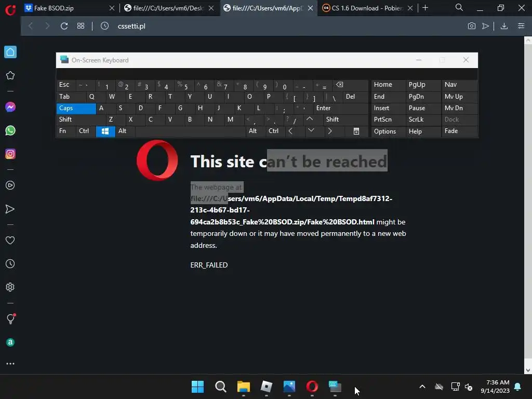Viewport: 532px width, 399px height.
Task: Open a new tab with plus button
Action: (x=425, y=8)
